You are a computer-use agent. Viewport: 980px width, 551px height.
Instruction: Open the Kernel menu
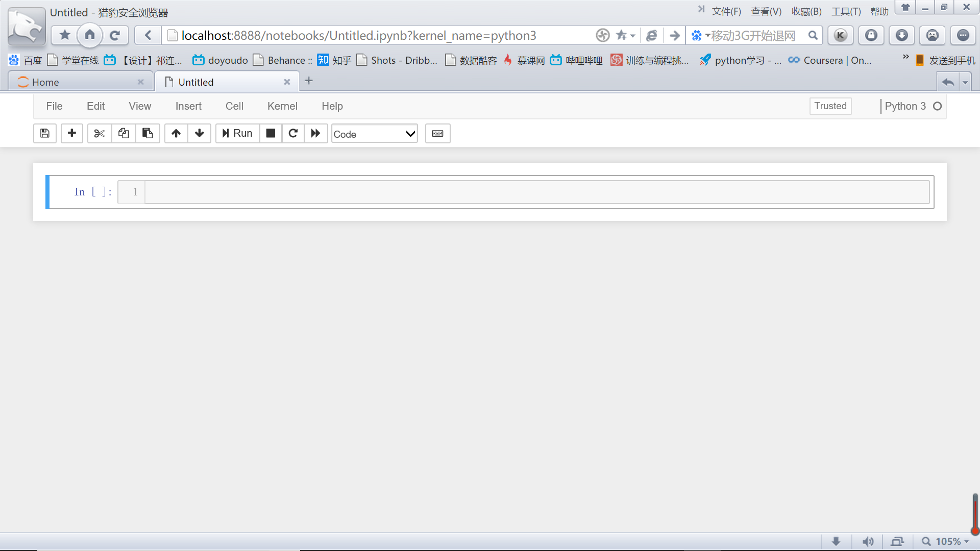click(282, 106)
